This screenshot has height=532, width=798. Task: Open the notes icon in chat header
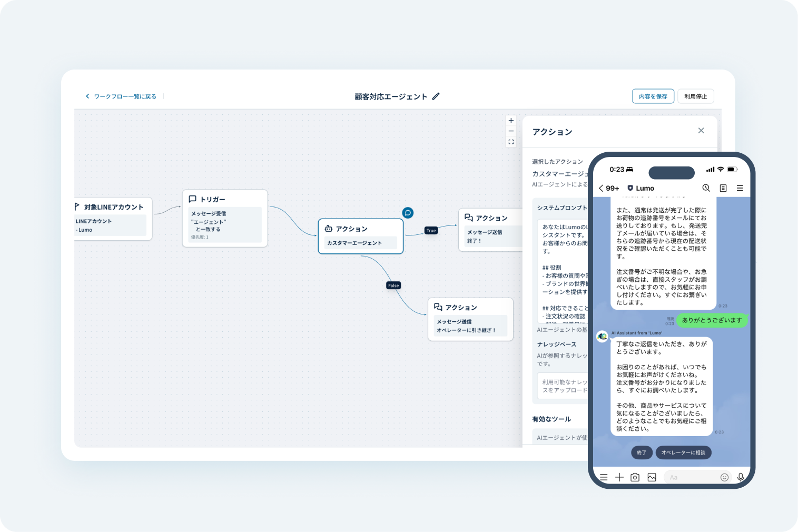pos(723,188)
